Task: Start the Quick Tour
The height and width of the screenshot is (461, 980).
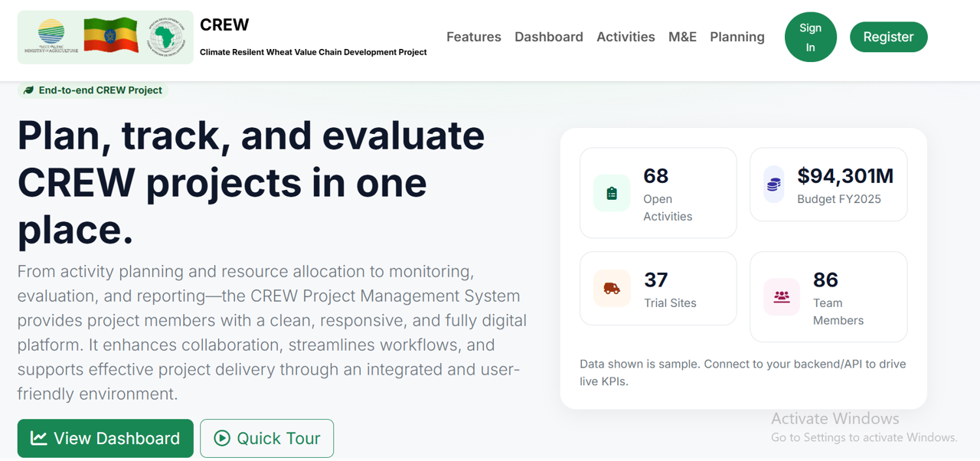Action: [x=266, y=438]
